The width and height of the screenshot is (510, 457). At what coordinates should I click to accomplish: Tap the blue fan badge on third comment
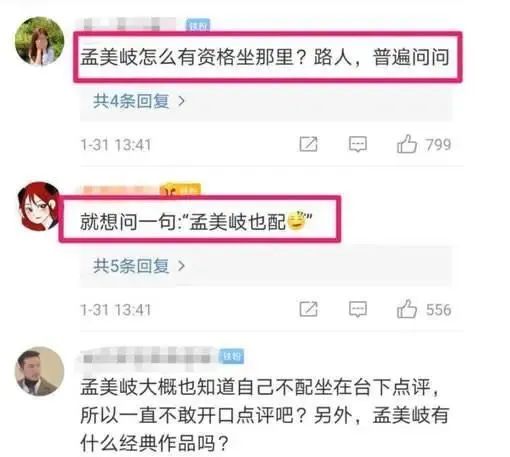[x=231, y=356]
